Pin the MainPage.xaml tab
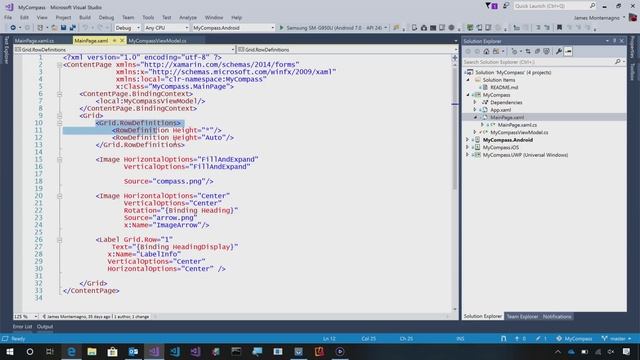This screenshot has width=640, height=360. 114,40
